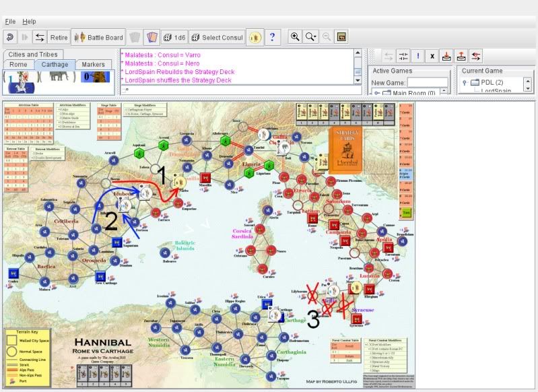Click the red Tarentum walled city marker

(388, 247)
